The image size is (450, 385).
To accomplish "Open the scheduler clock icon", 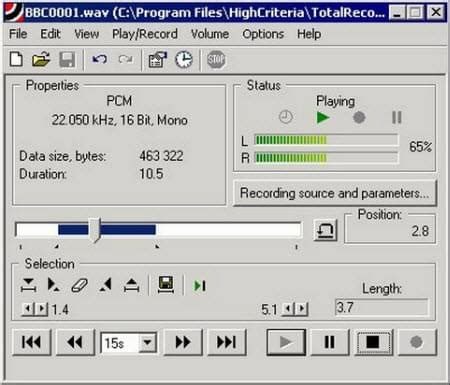I will (184, 60).
